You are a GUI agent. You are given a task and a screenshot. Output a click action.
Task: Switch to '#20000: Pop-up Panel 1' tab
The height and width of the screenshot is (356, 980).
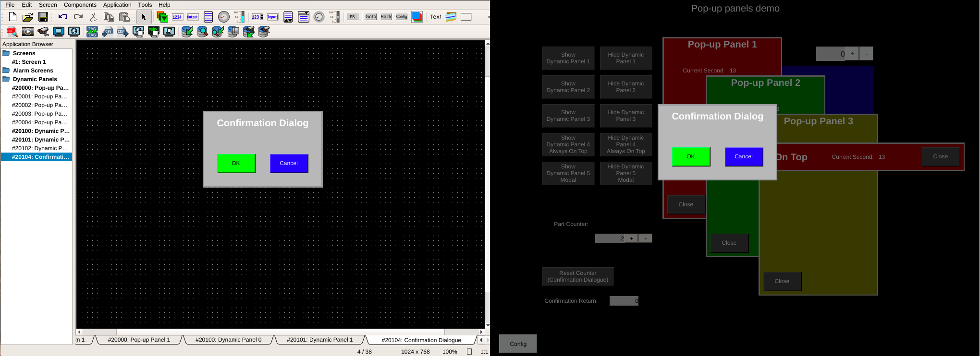point(139,340)
